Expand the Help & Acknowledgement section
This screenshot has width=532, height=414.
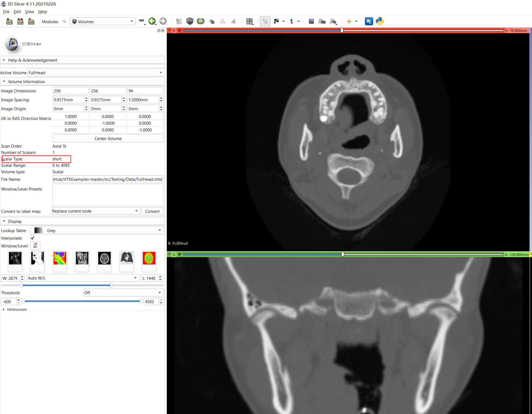(x=32, y=60)
